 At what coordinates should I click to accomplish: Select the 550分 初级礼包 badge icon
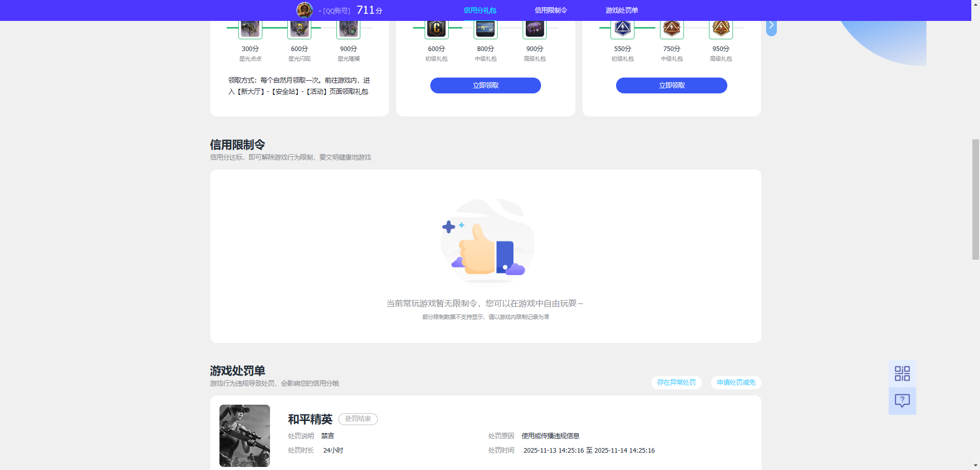(622, 29)
